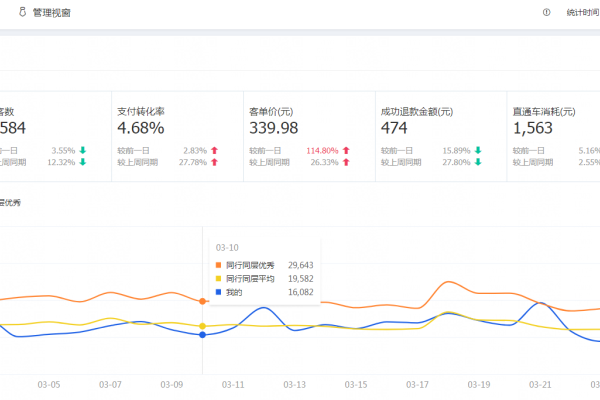Select the 1,563 value
The width and height of the screenshot is (600, 400).
[533, 128]
